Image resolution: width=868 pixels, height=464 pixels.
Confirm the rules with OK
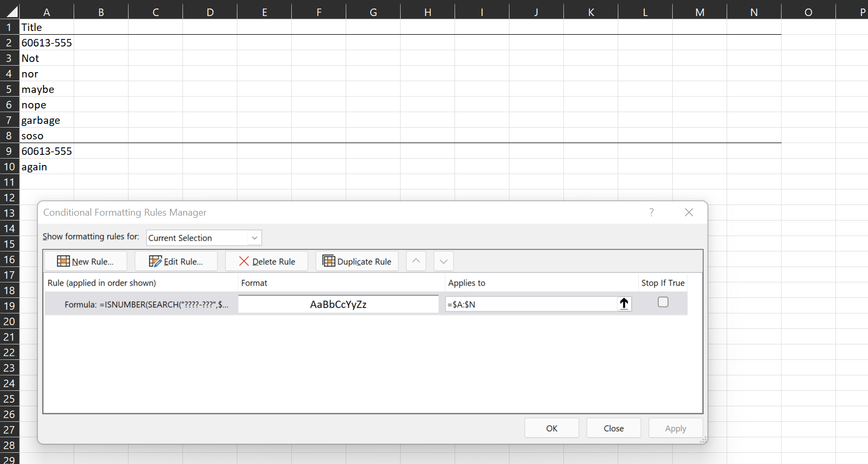pos(552,428)
